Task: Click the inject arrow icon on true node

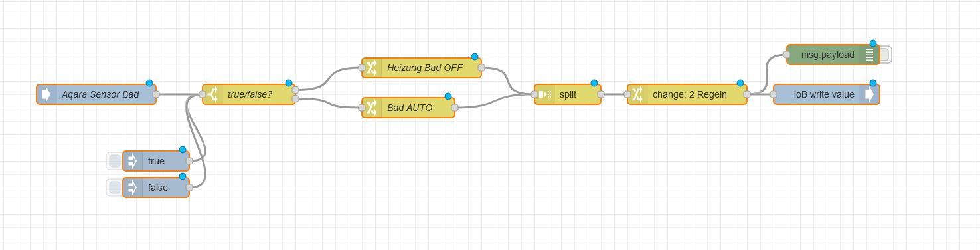Action: pyautogui.click(x=133, y=161)
